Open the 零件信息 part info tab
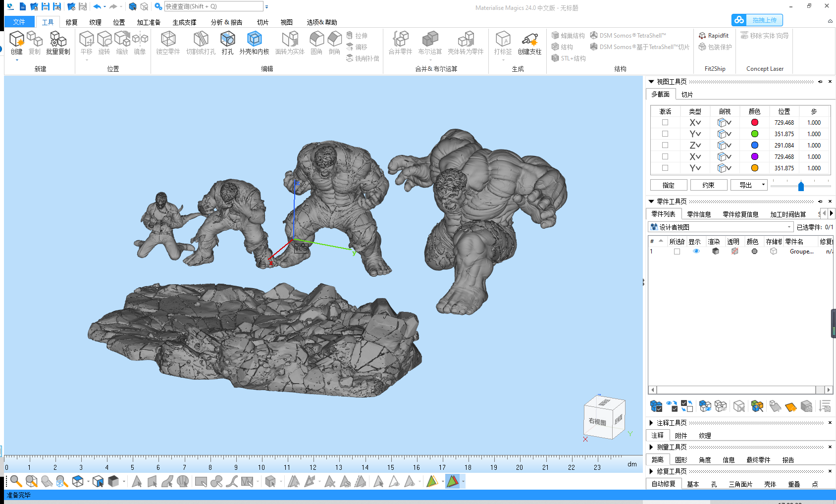 click(x=699, y=214)
